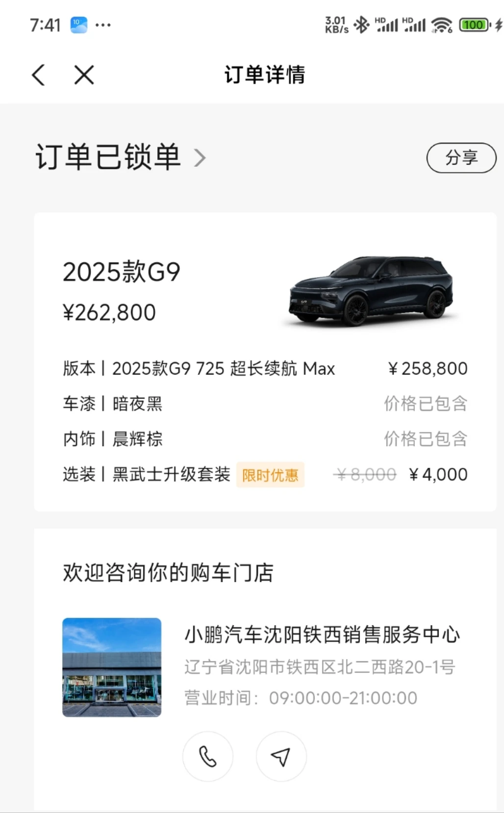Open the dealership store photo
The image size is (504, 813).
click(112, 667)
